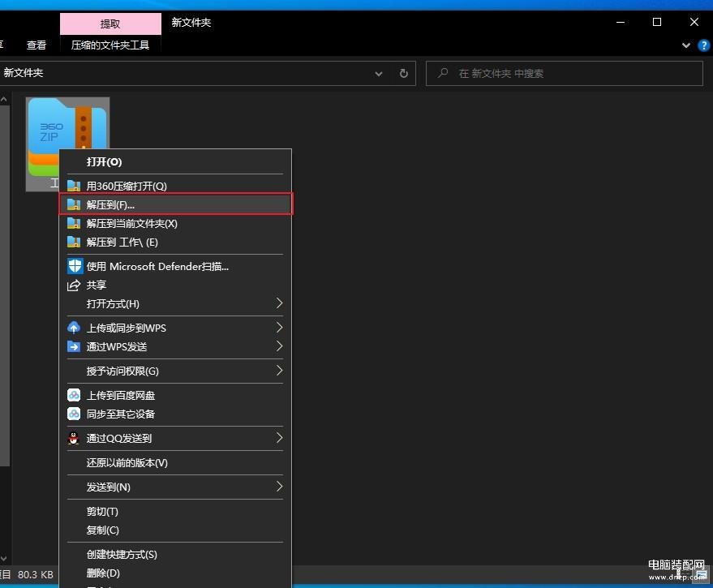Choose 还原以前的版本(V) menu entry

click(127, 463)
